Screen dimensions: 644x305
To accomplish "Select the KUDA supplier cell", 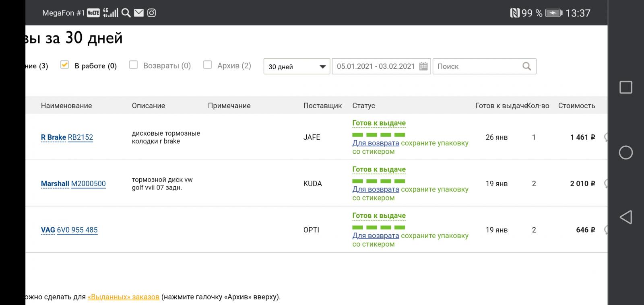I will coord(313,183).
